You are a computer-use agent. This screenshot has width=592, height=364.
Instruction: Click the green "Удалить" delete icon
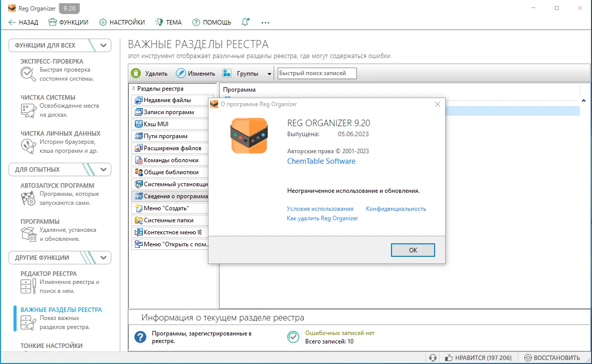point(135,73)
